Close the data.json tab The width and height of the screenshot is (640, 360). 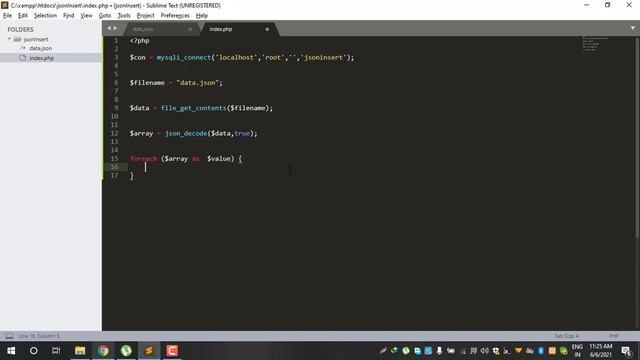click(x=190, y=29)
